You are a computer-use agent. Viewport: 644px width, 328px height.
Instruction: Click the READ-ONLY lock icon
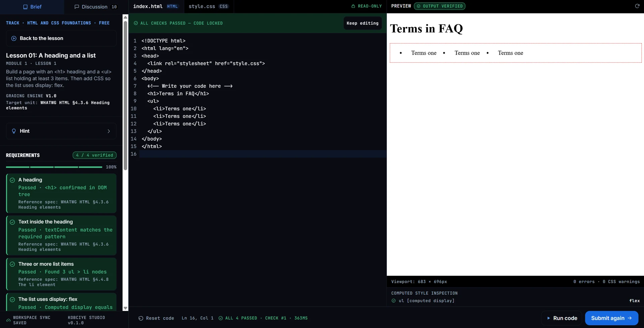353,6
